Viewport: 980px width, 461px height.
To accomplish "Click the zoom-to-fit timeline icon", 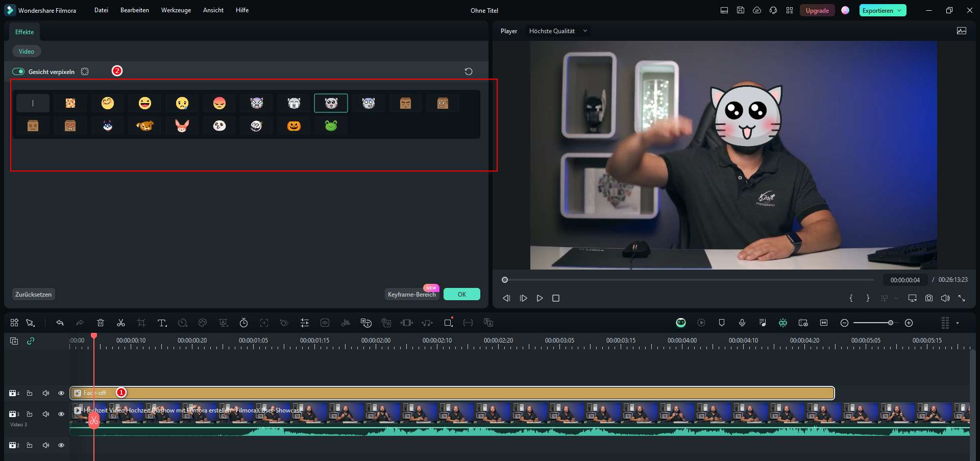I will [824, 323].
